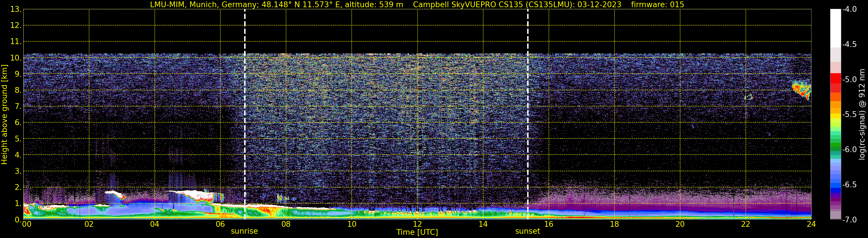Click the '5.' height tick label
The height and width of the screenshot is (238, 868).
click(x=18, y=139)
